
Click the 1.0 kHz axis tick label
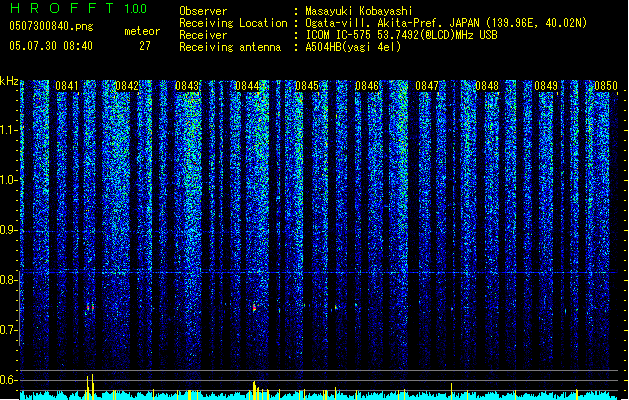pyautogui.click(x=9, y=180)
